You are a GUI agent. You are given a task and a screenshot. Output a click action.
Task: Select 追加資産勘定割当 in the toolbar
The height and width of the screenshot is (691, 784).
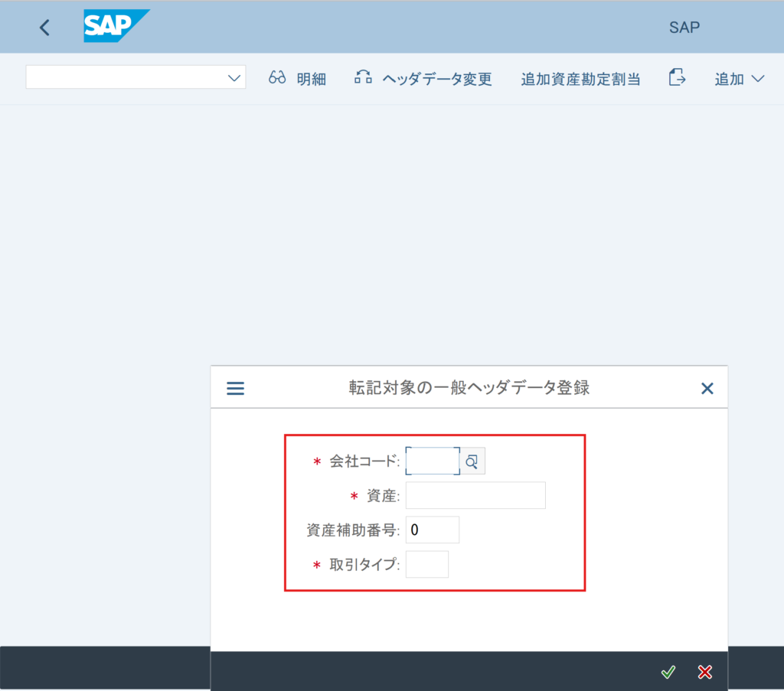click(x=580, y=79)
